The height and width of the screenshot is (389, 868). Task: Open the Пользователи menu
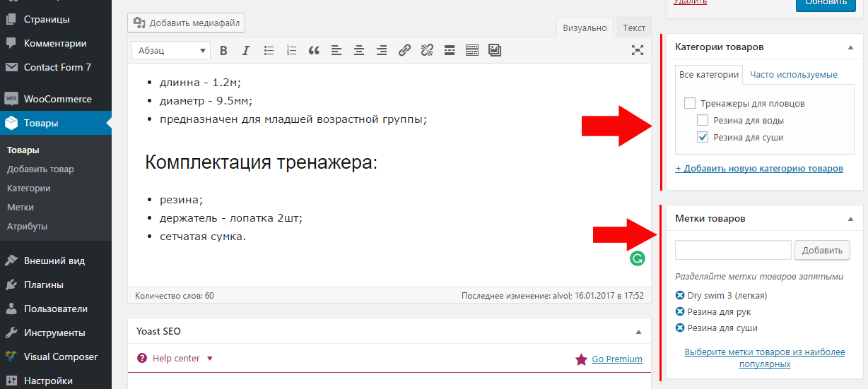coord(56,309)
